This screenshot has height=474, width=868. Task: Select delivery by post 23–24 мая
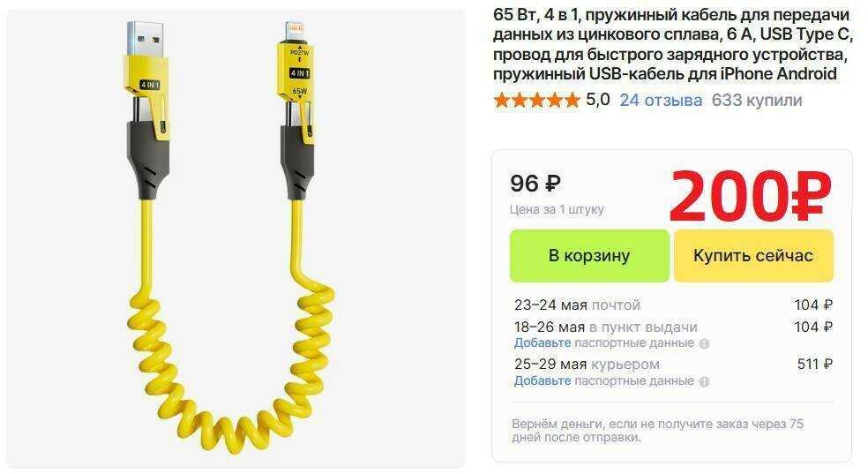[673, 305]
